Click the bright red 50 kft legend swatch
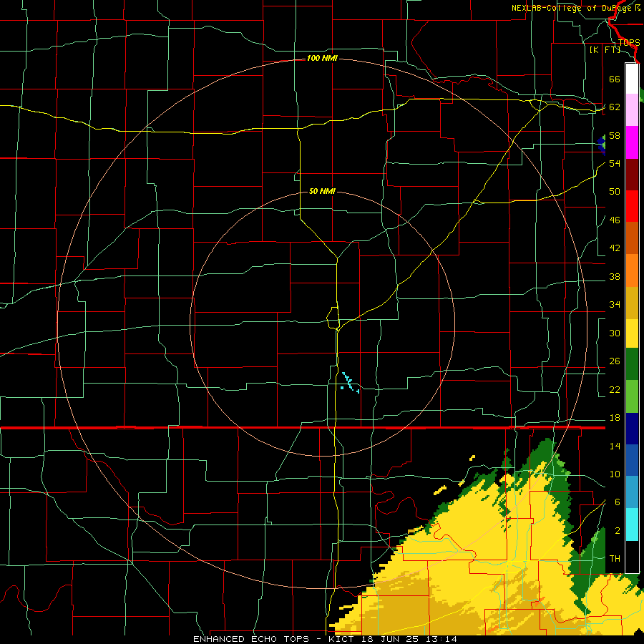 click(x=632, y=206)
